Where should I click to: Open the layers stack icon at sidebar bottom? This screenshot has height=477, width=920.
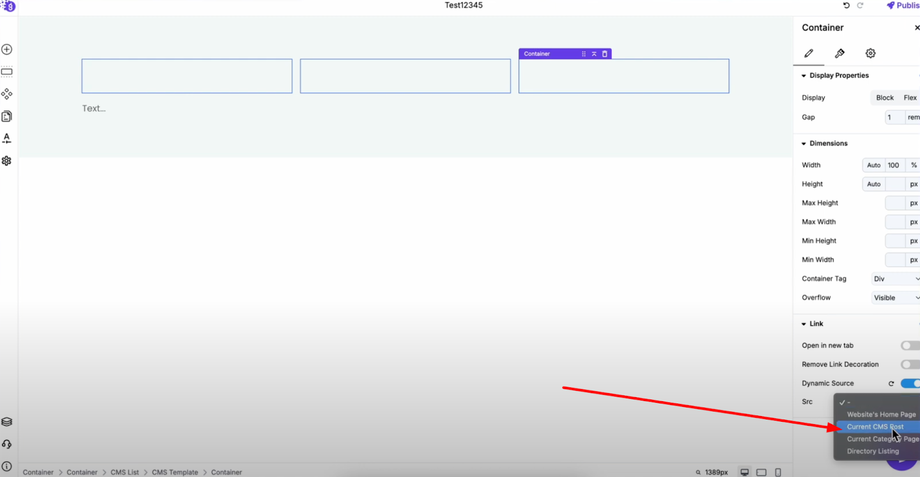pos(7,422)
